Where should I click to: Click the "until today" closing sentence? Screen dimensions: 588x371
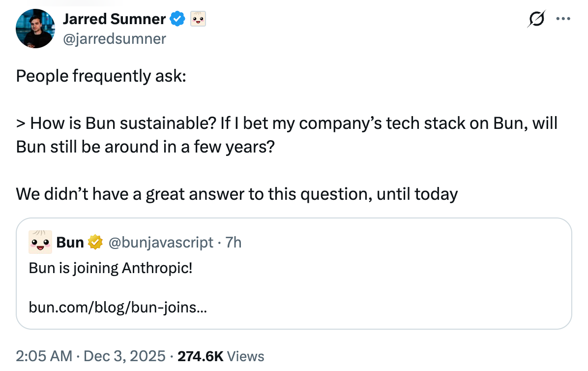[236, 194]
